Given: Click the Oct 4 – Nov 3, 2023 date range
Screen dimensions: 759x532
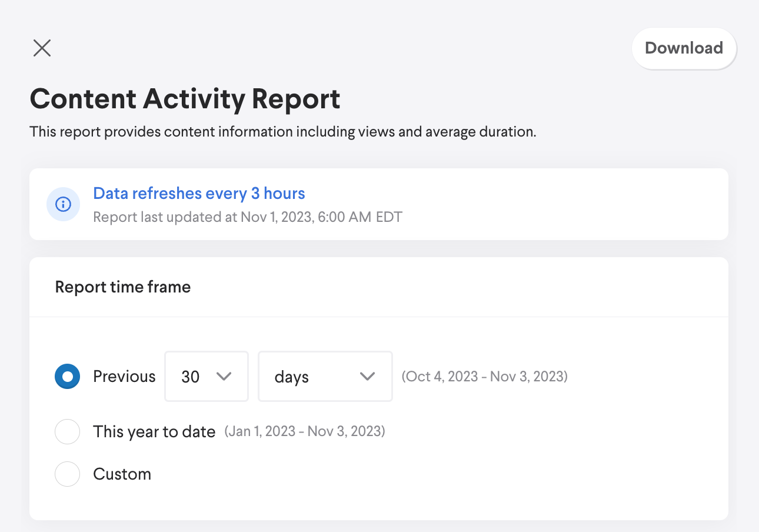Looking at the screenshot, I should (x=484, y=377).
